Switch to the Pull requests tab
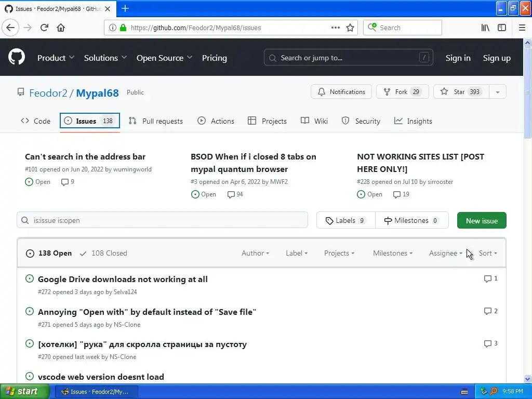Image resolution: width=532 pixels, height=399 pixels. (x=156, y=121)
